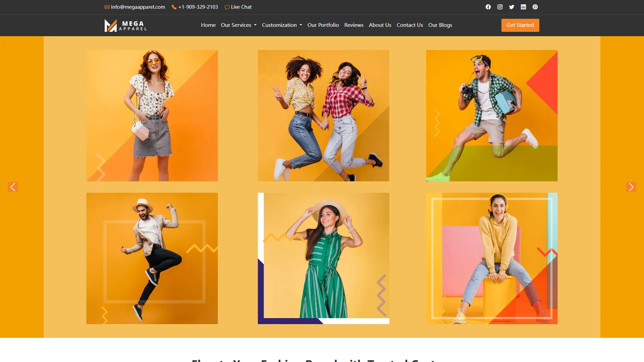Navigate to Our Portfolio page
The width and height of the screenshot is (644, 362).
coord(323,25)
